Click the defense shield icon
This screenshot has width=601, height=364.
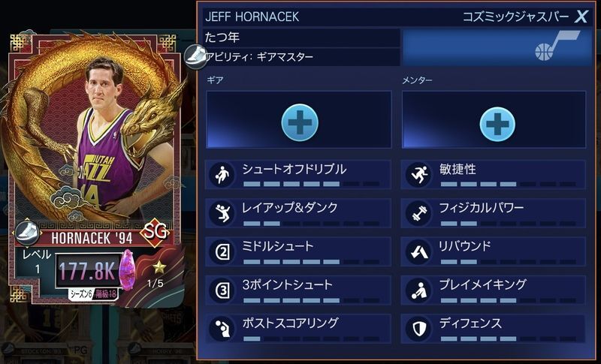click(x=418, y=329)
